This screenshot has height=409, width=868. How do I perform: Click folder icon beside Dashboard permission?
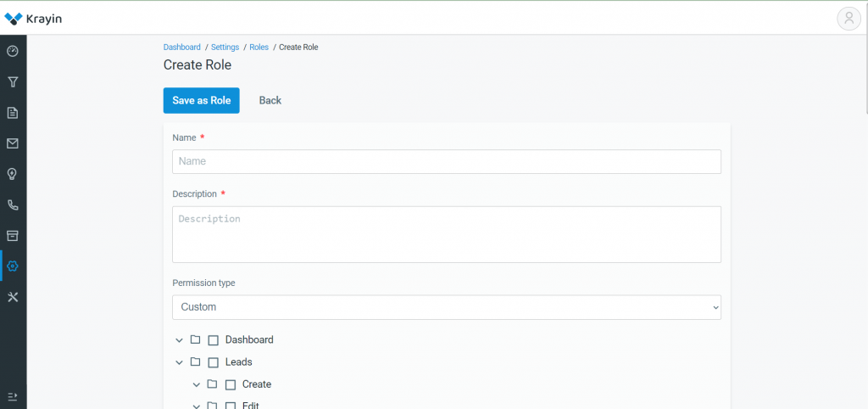pos(196,339)
